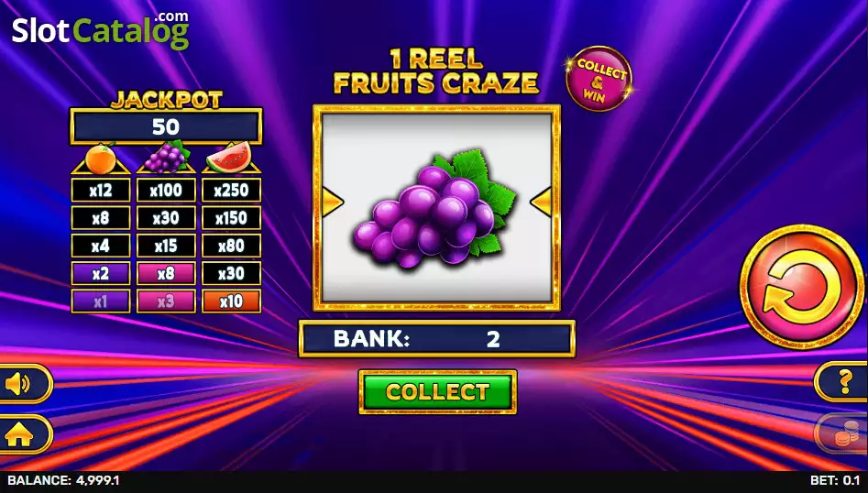
Task: Click the SlotCatalog.com logo
Action: click(x=101, y=30)
